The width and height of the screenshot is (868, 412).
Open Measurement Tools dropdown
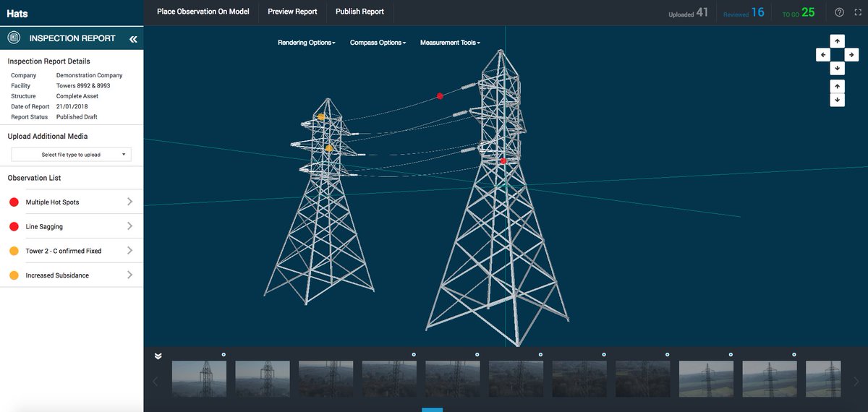(450, 43)
